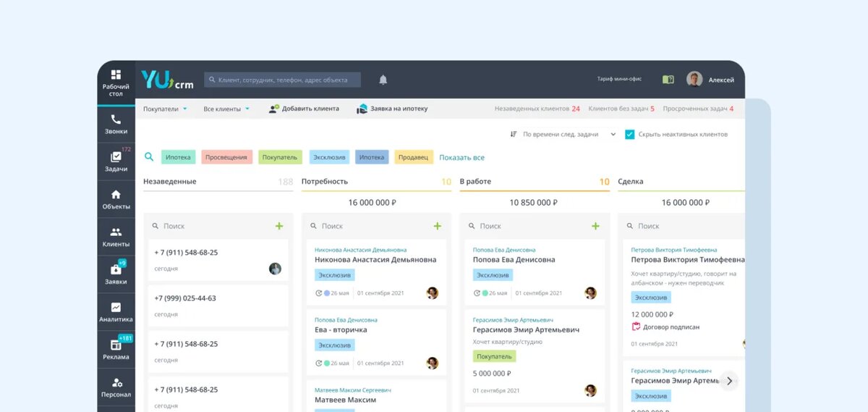The height and width of the screenshot is (412, 868).
Task: Open notifications bell icon
Action: (383, 80)
